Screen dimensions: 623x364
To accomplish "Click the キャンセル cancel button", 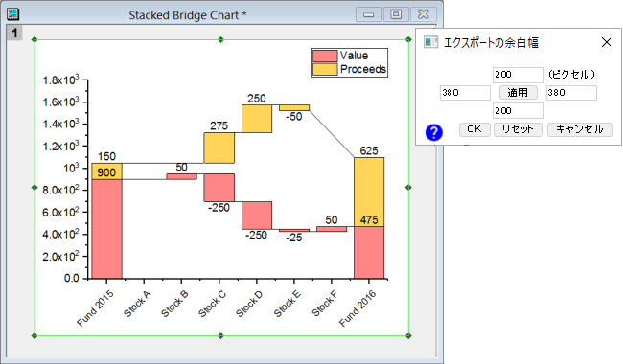I will point(580,129).
